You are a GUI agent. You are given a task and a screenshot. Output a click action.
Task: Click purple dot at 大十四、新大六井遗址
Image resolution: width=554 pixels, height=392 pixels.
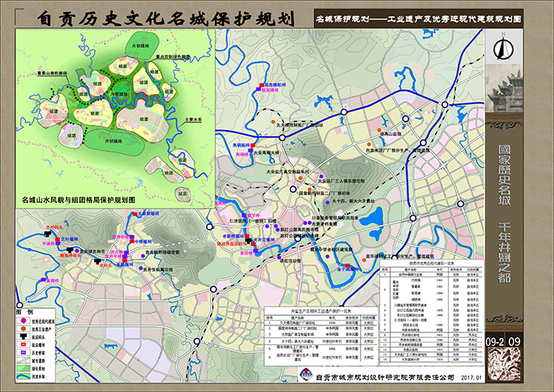click(x=328, y=202)
